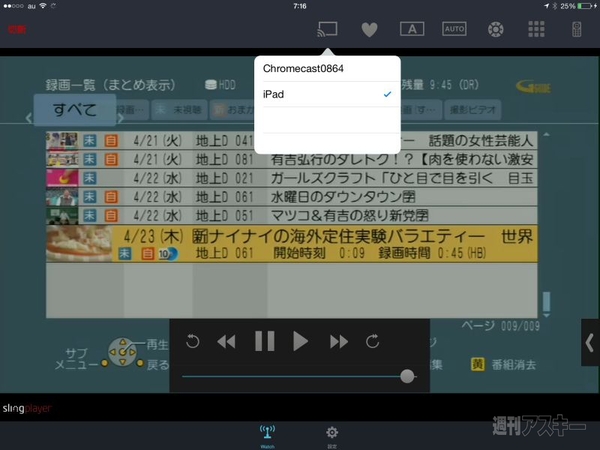Click the yellow 黄 番組消去 button
Image resolution: width=600 pixels, height=450 pixels.
[503, 364]
